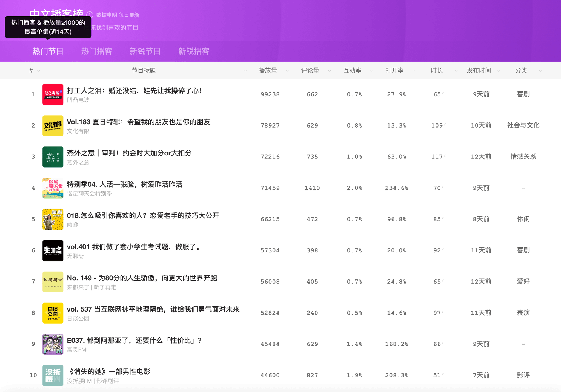Open the 文化有限 yellow cover icon
Image resolution: width=561 pixels, height=392 pixels.
click(x=53, y=126)
